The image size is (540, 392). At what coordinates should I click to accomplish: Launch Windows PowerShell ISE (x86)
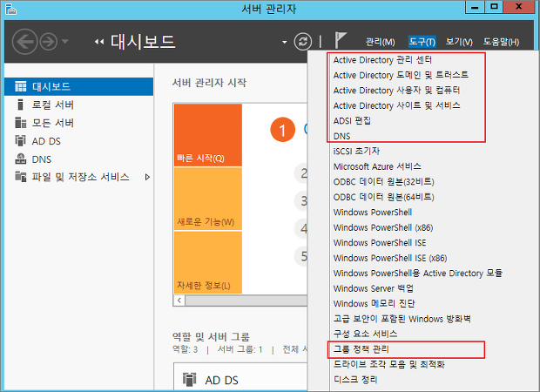tap(390, 258)
